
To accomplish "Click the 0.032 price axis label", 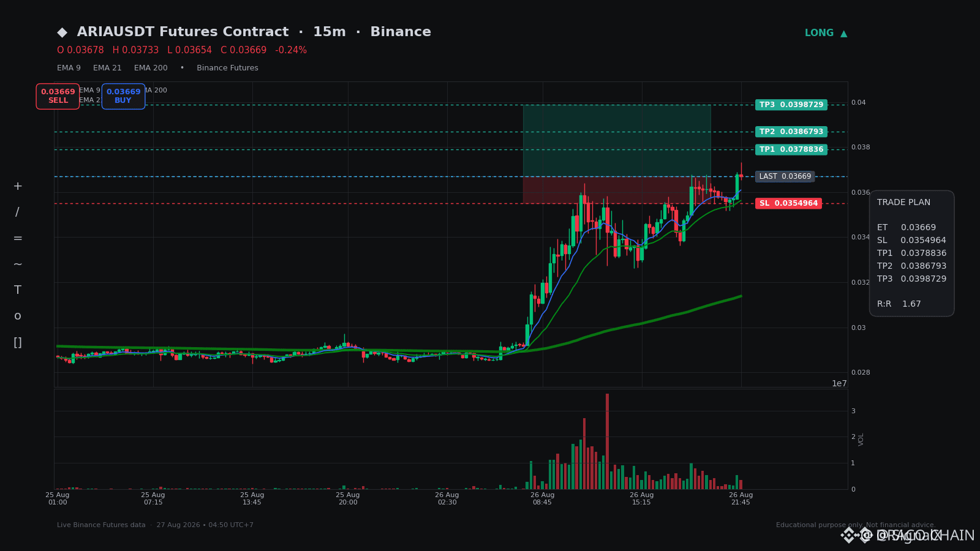I will (x=861, y=283).
